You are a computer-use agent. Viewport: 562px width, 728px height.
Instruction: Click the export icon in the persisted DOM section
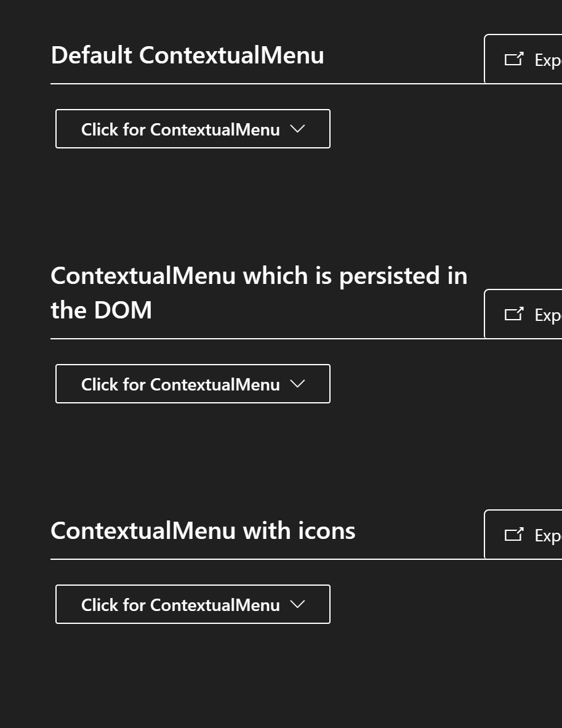coord(514,314)
